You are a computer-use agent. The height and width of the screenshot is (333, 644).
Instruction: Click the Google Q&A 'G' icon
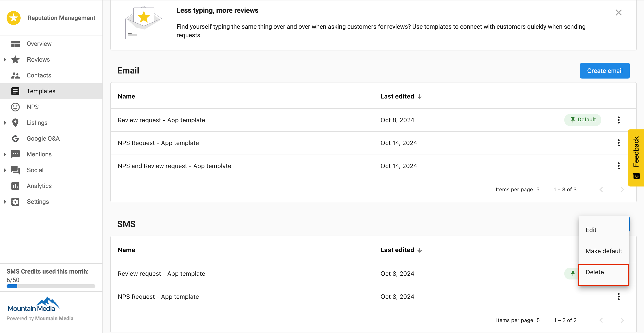15,138
